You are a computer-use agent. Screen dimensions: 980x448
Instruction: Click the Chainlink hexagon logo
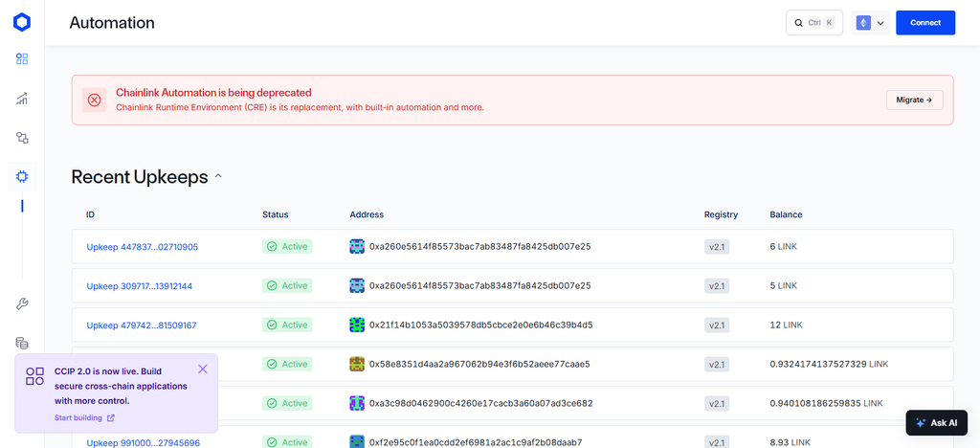point(22,22)
